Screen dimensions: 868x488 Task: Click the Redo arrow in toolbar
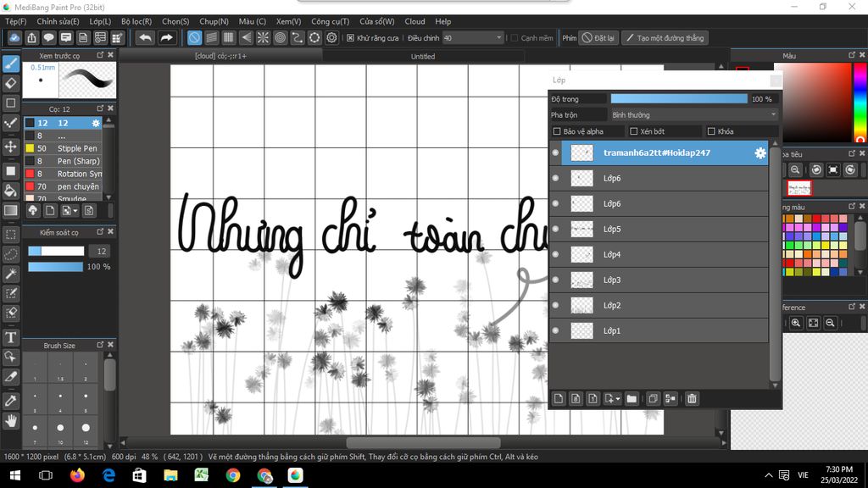click(166, 37)
